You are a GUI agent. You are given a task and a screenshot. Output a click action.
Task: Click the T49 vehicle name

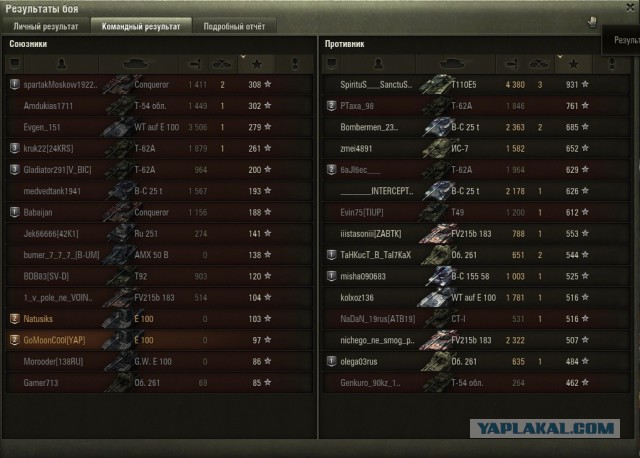[458, 212]
